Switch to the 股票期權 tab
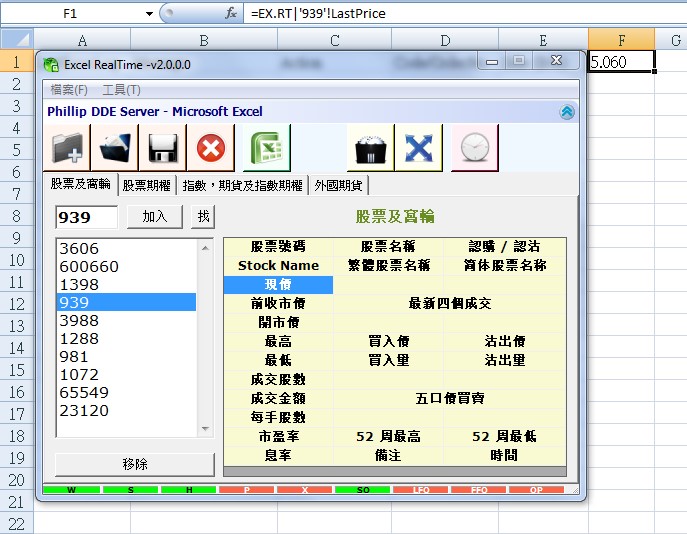Viewport: 687px width, 534px height. (146, 185)
